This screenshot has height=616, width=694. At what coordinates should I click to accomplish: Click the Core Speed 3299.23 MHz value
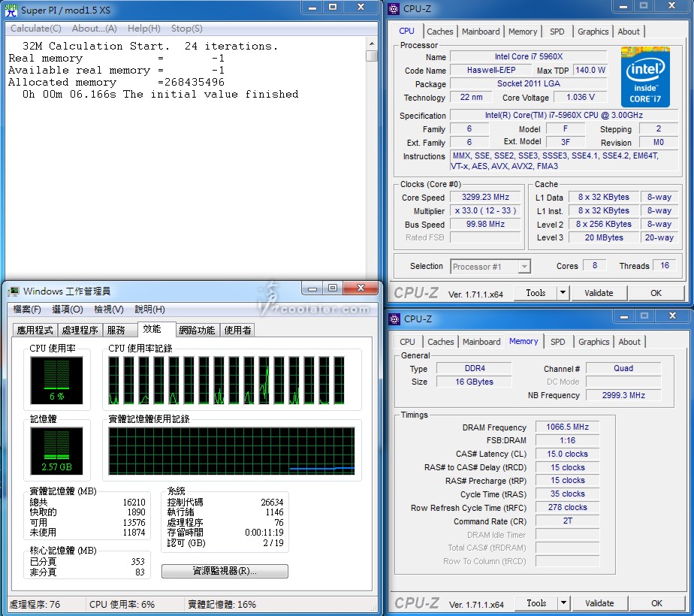tap(485, 197)
